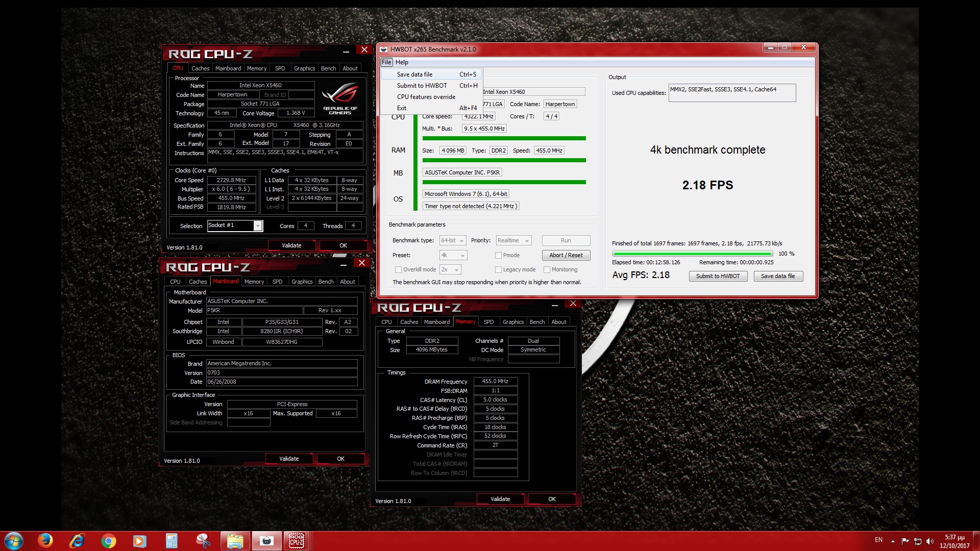Minimize the HWBOT x265 Benchmark window
Viewport: 980px width, 551px height.
[770, 47]
